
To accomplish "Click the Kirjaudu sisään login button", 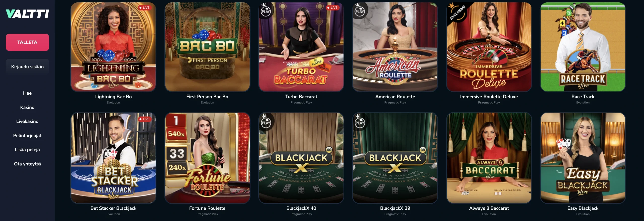I will [27, 67].
